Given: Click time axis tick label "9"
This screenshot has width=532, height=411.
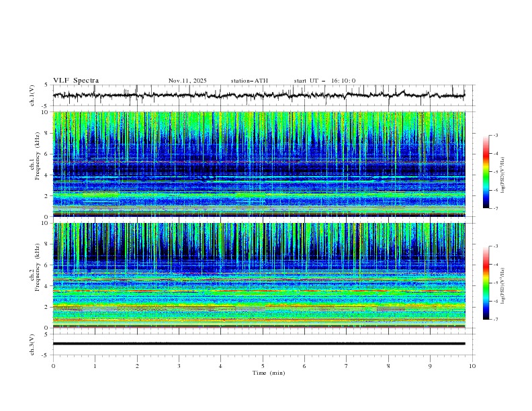Looking at the screenshot, I should [430, 366].
